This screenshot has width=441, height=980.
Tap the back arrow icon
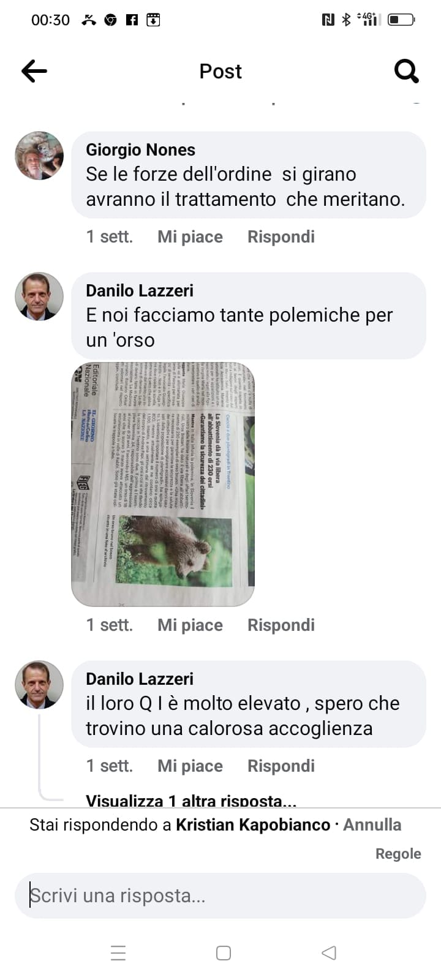click(x=34, y=71)
